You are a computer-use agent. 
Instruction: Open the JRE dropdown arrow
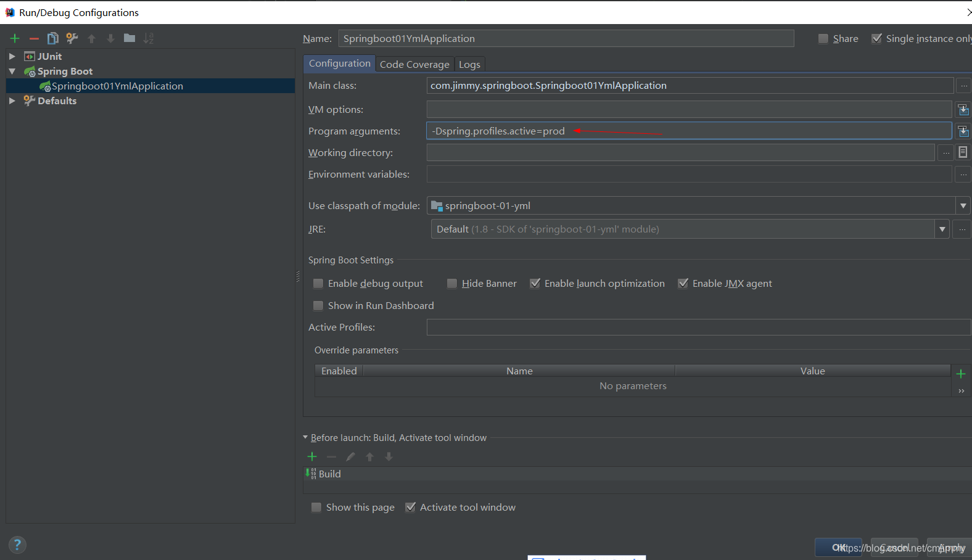[x=942, y=229]
